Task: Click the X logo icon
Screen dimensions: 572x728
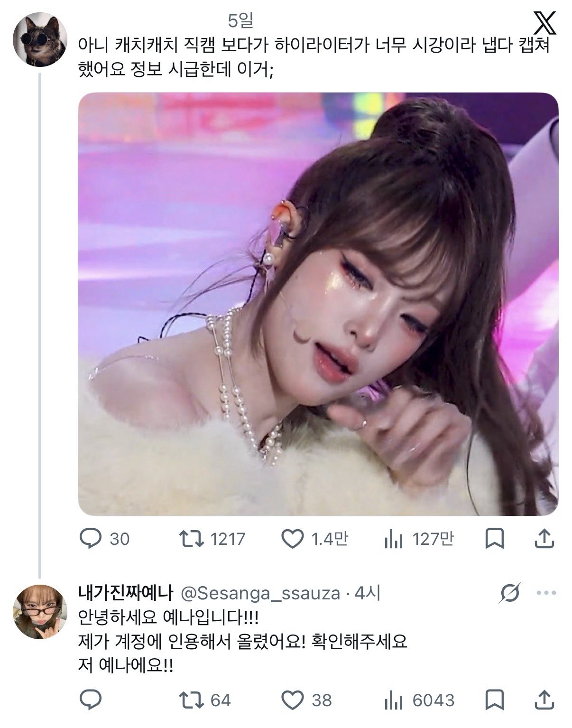Action: (x=544, y=23)
